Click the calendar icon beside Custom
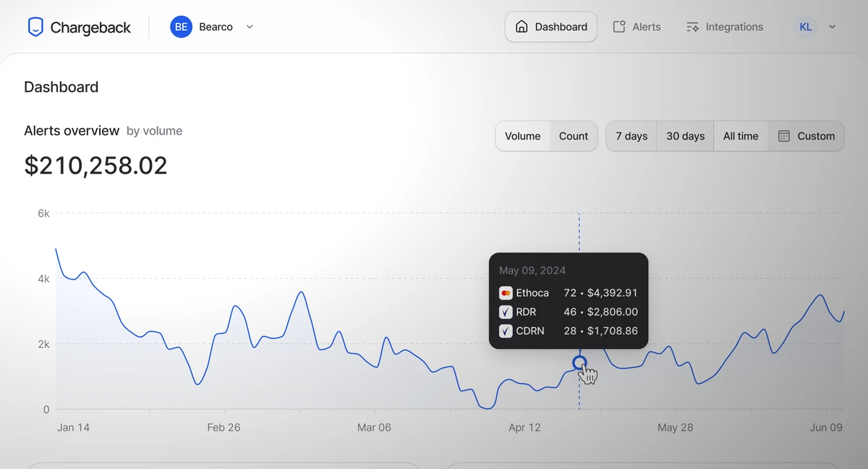This screenshot has height=469, width=868. tap(784, 136)
